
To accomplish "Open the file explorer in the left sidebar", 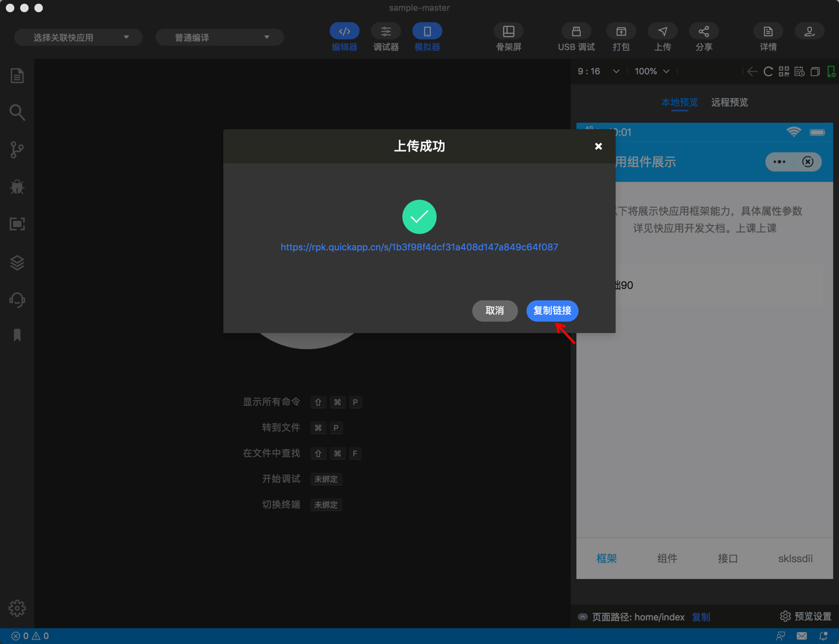I will pos(17,75).
